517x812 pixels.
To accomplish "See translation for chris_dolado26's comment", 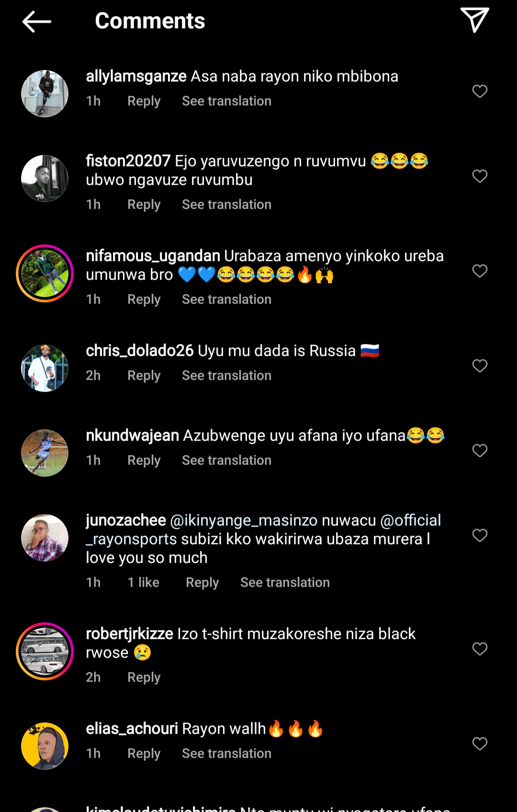I will (x=226, y=376).
